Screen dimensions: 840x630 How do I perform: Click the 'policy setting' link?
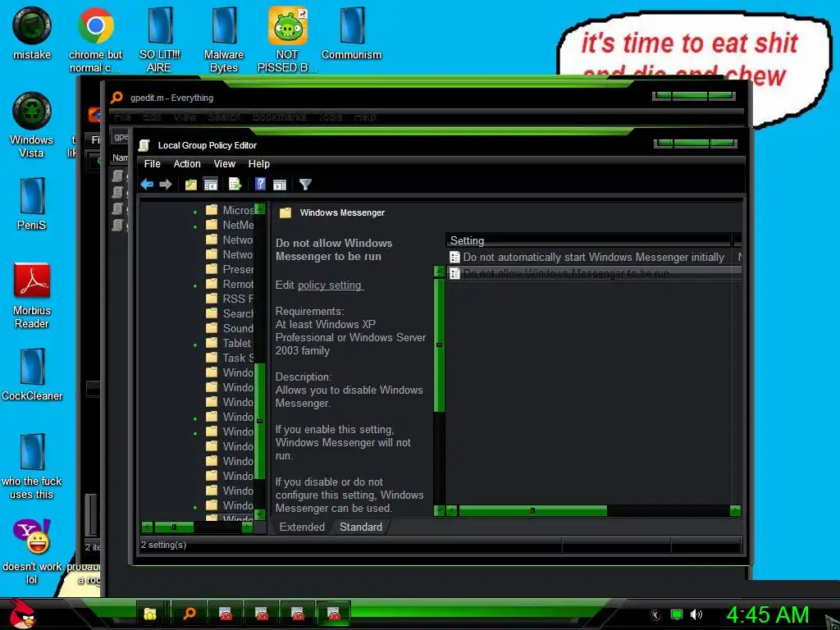330,285
